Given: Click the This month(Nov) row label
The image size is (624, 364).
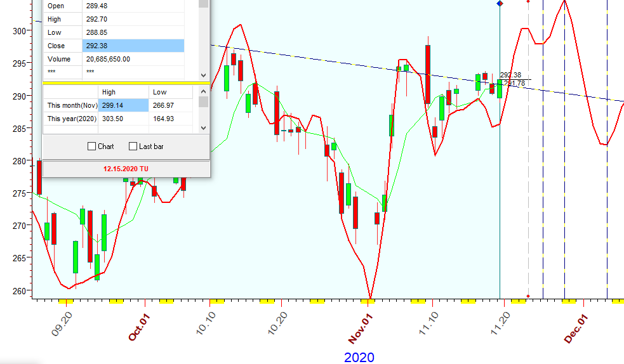Looking at the screenshot, I should [x=70, y=105].
